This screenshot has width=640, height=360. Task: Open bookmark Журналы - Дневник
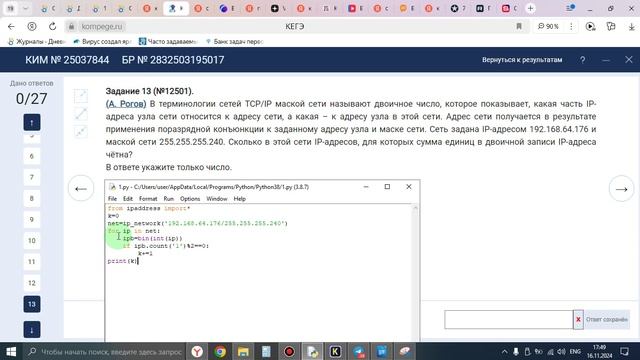37,42
